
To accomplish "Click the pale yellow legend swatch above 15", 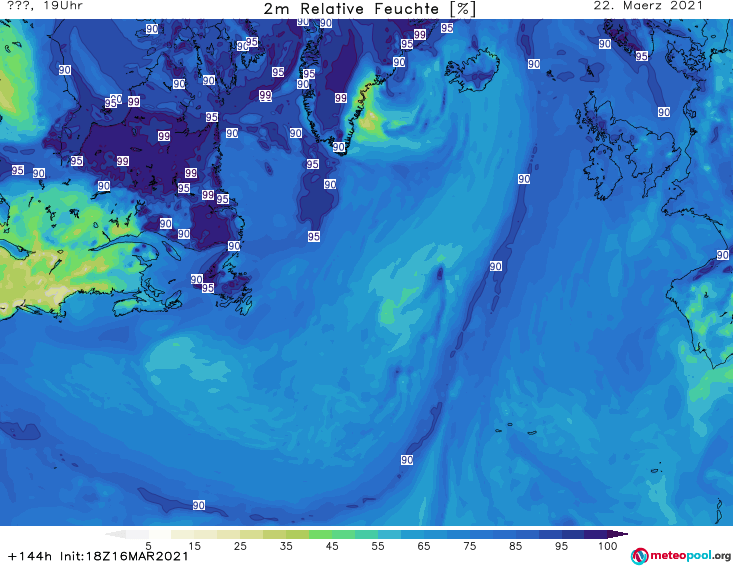I will coord(183,534).
